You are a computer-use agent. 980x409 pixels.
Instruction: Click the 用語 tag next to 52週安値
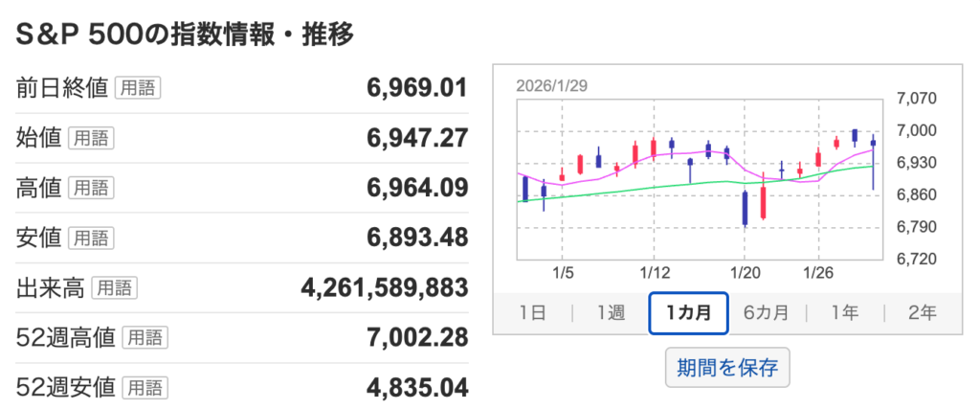(x=145, y=387)
